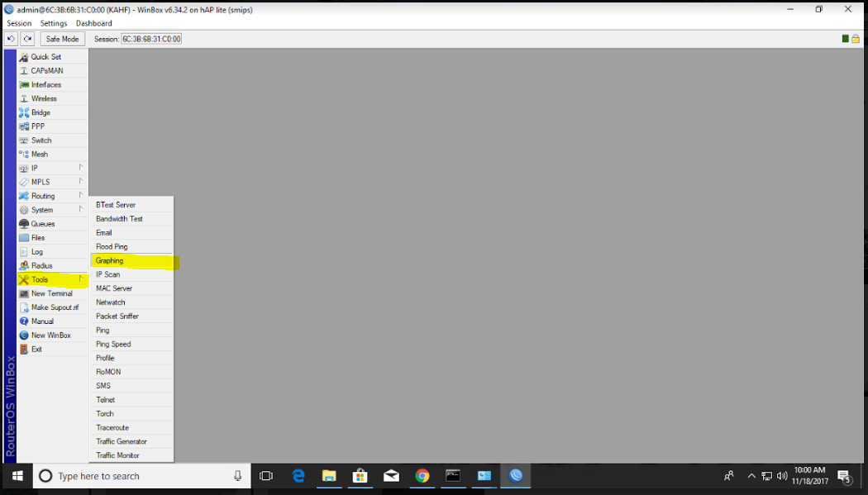Select BTest Server in Tools submenu
This screenshot has width=868, height=495.
(131, 205)
